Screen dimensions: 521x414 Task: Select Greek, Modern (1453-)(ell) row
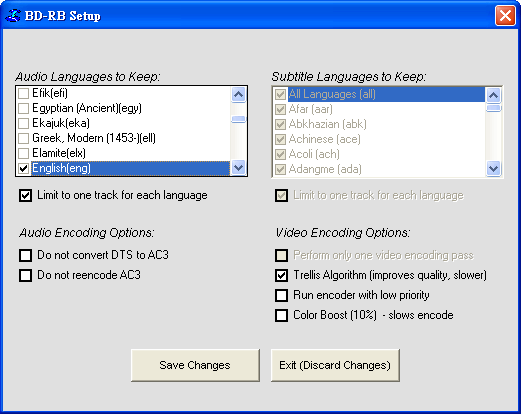(x=94, y=138)
